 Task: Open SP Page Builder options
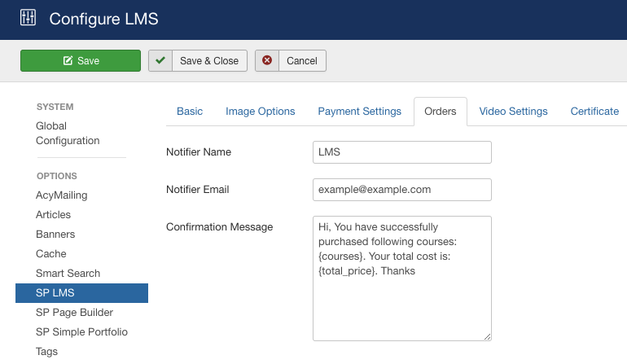[x=74, y=313]
